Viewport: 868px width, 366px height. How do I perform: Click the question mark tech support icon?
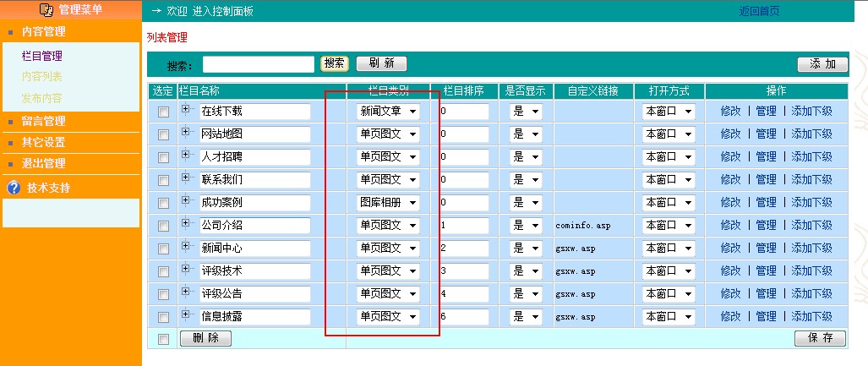(x=14, y=187)
